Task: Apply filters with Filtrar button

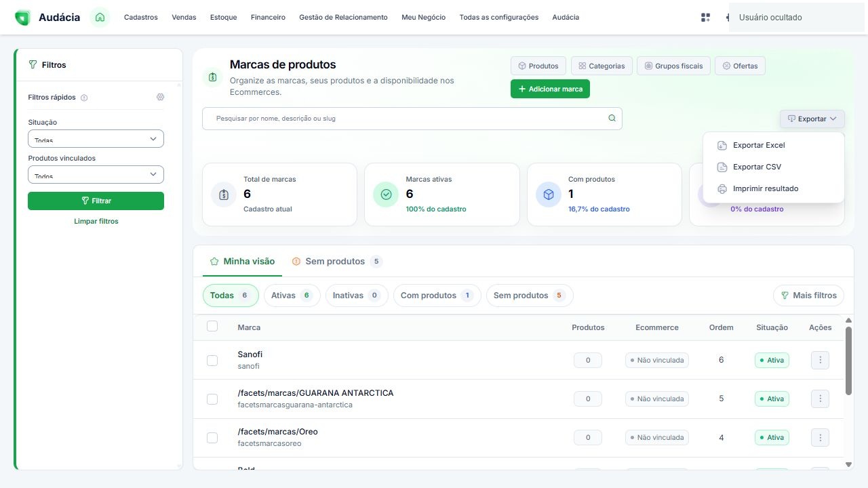Action: tap(96, 201)
